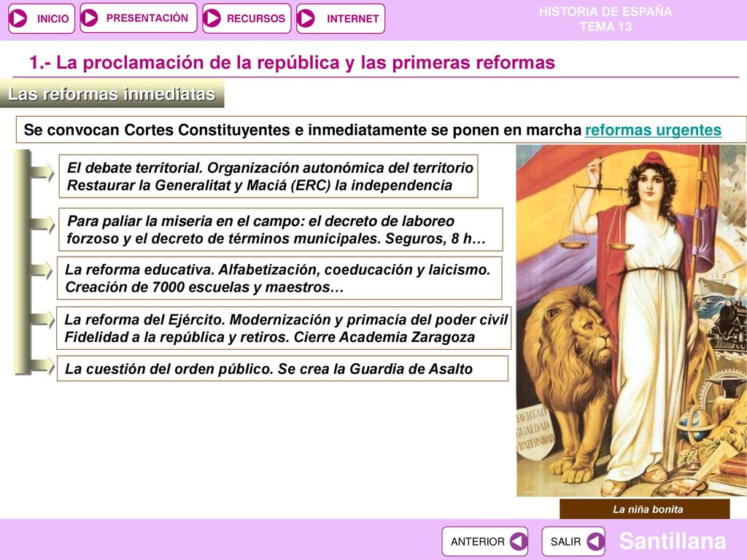747x560 pixels.
Task: Click the arrow bullet beside 'La reforma del Ejército'
Action: pos(42,320)
